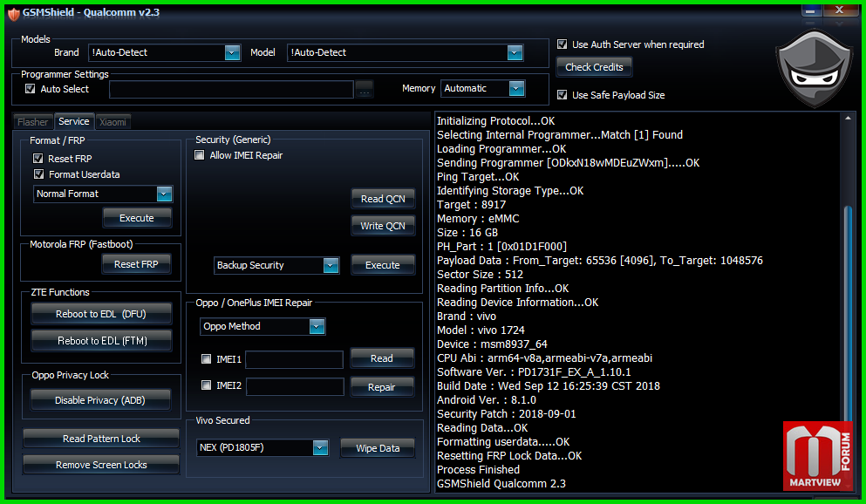Toggle Use Safe Payload Size checkbox

coord(563,95)
